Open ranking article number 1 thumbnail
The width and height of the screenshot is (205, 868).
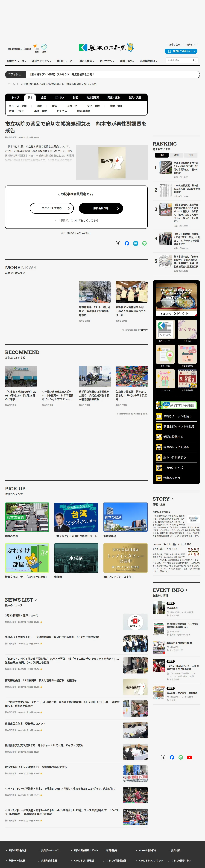click(x=166, y=168)
